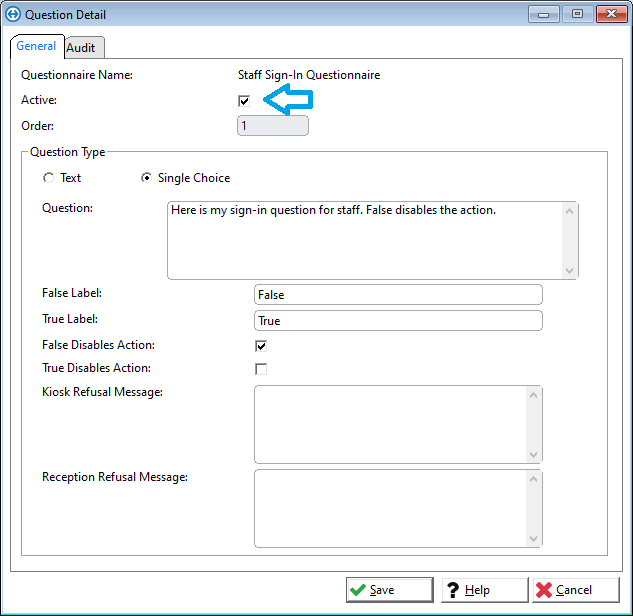Image resolution: width=633 pixels, height=616 pixels.
Task: Click the Question Detail title bar icon
Action: (13, 15)
